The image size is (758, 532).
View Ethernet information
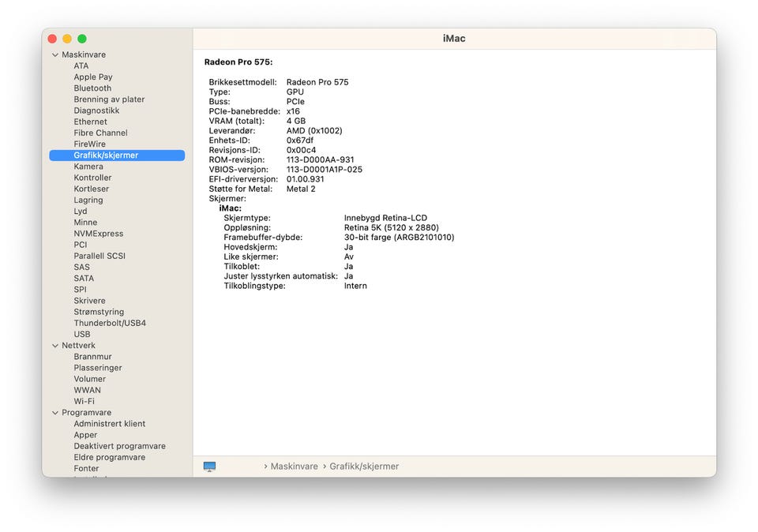[90, 122]
